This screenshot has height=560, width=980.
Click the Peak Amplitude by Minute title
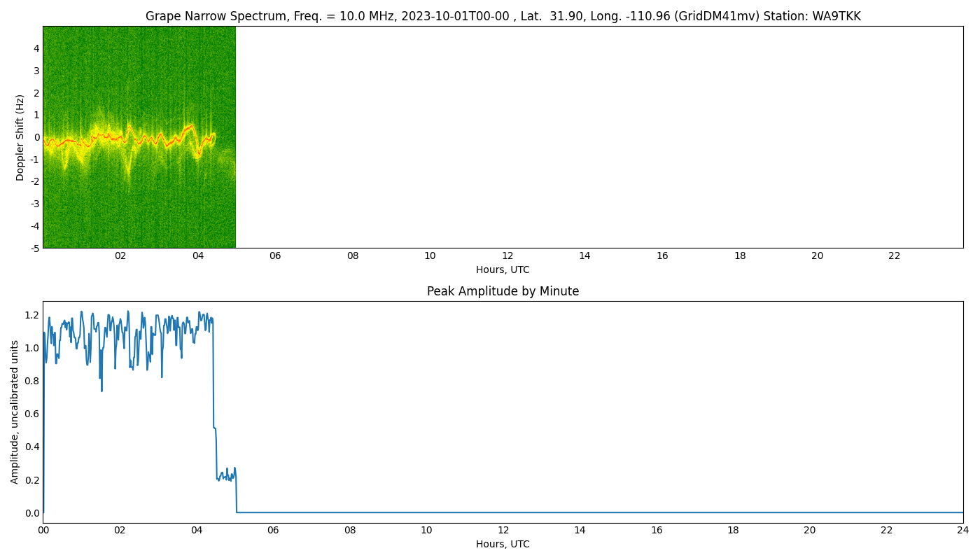pyautogui.click(x=502, y=291)
